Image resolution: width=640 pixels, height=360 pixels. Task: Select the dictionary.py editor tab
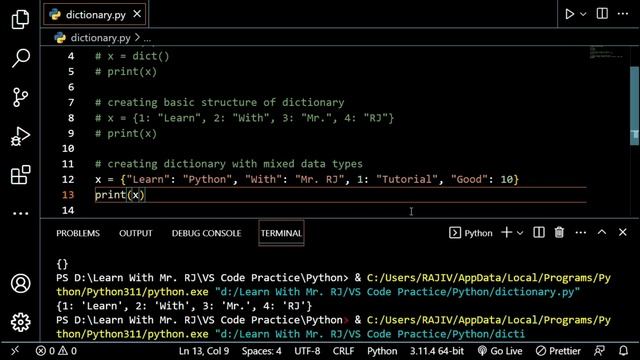click(95, 15)
